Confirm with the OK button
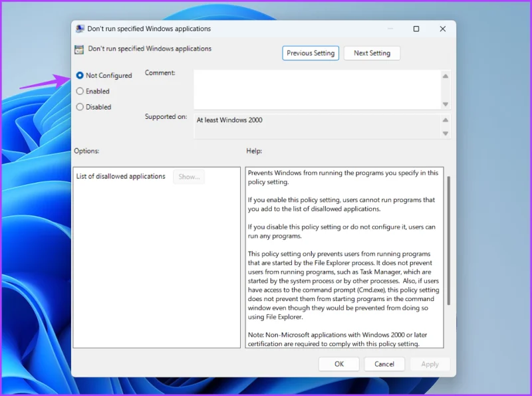 coord(339,364)
